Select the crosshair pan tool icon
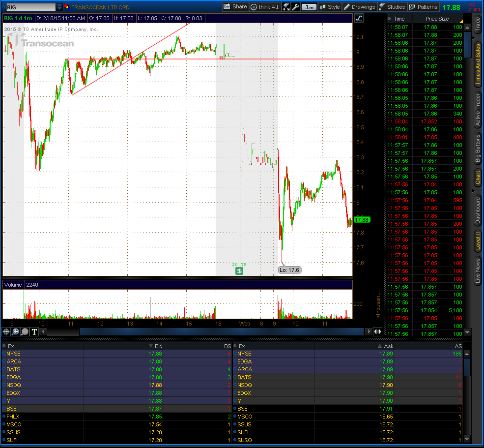This screenshot has height=448, width=484. pyautogui.click(x=6, y=331)
